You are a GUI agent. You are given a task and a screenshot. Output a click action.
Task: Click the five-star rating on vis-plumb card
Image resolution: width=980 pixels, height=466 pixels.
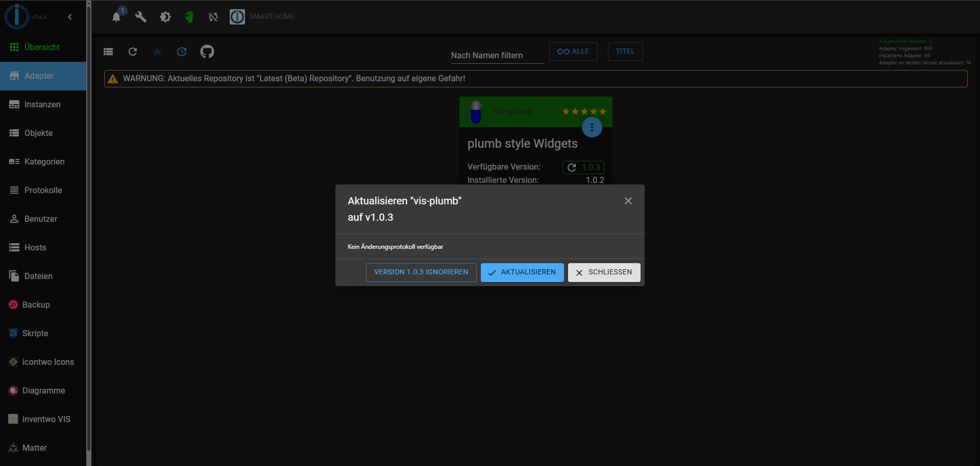coord(584,111)
